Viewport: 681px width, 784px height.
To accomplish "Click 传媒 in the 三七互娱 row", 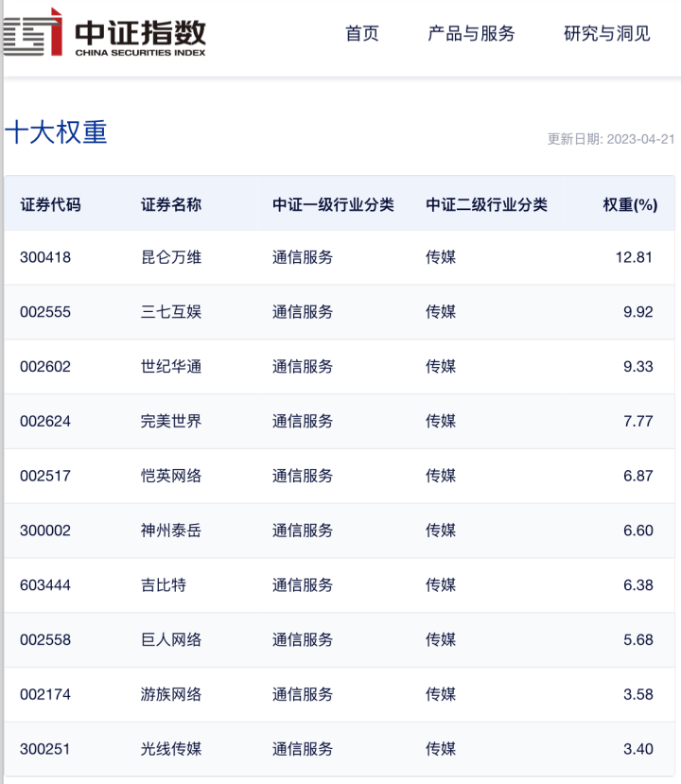I will (x=441, y=312).
